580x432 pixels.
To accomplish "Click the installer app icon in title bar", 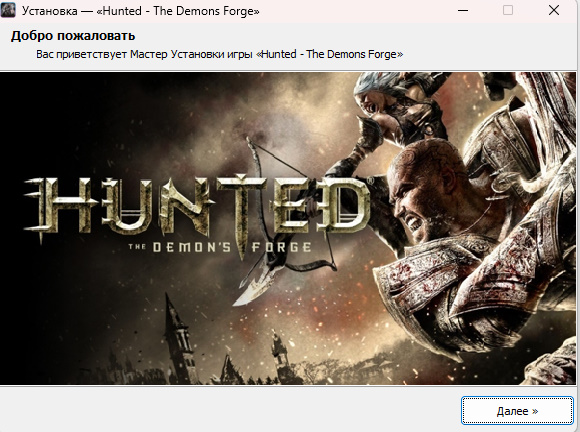I will tap(8, 10).
